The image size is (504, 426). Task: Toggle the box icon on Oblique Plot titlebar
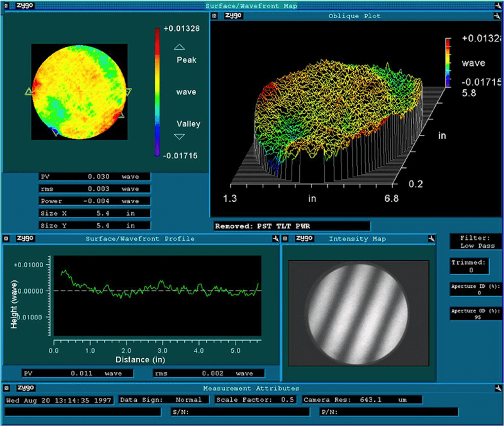(x=213, y=15)
